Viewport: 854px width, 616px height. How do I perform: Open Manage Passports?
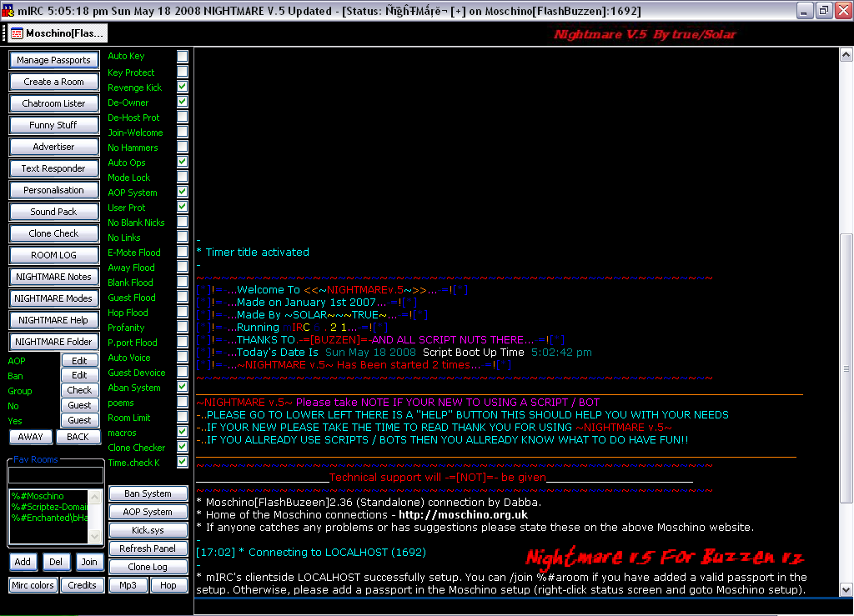pyautogui.click(x=53, y=60)
